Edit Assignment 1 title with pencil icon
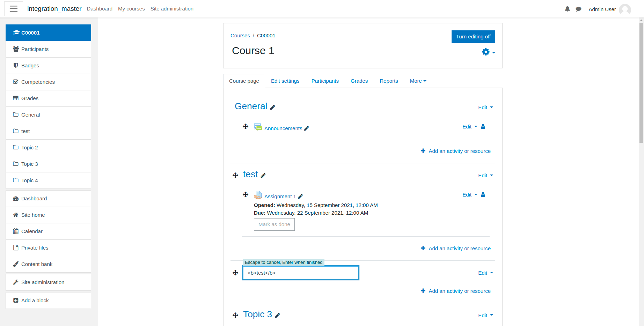The height and width of the screenshot is (326, 644). point(300,197)
